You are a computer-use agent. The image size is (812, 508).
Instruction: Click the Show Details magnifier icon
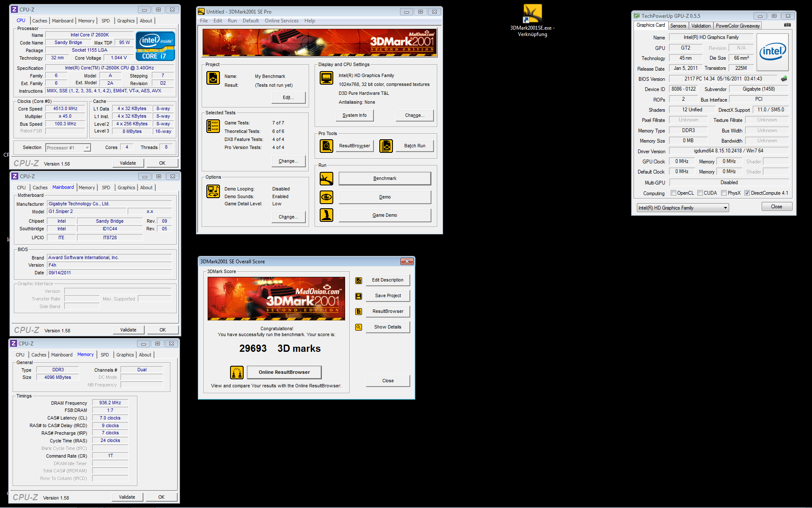(x=359, y=327)
